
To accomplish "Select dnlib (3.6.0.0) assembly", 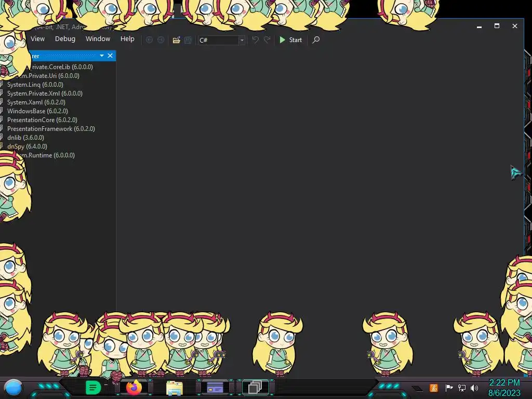I will point(26,137).
